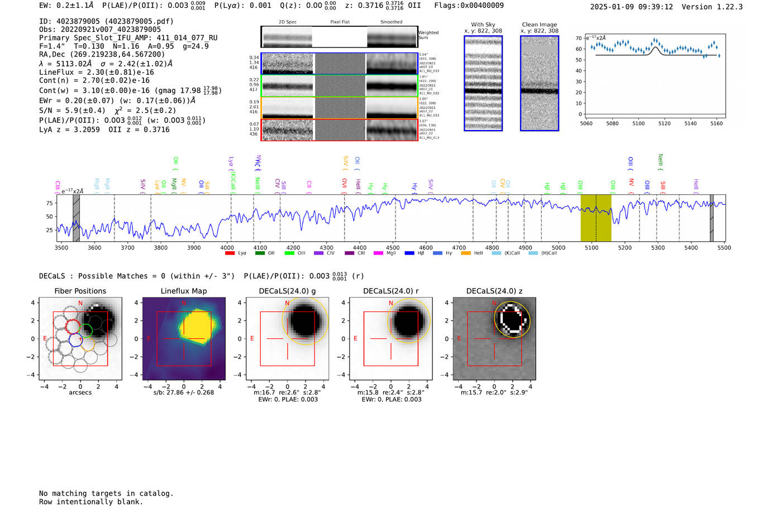Click the ID 4023879005 text line
This screenshot has height=532, width=782.
106,21
